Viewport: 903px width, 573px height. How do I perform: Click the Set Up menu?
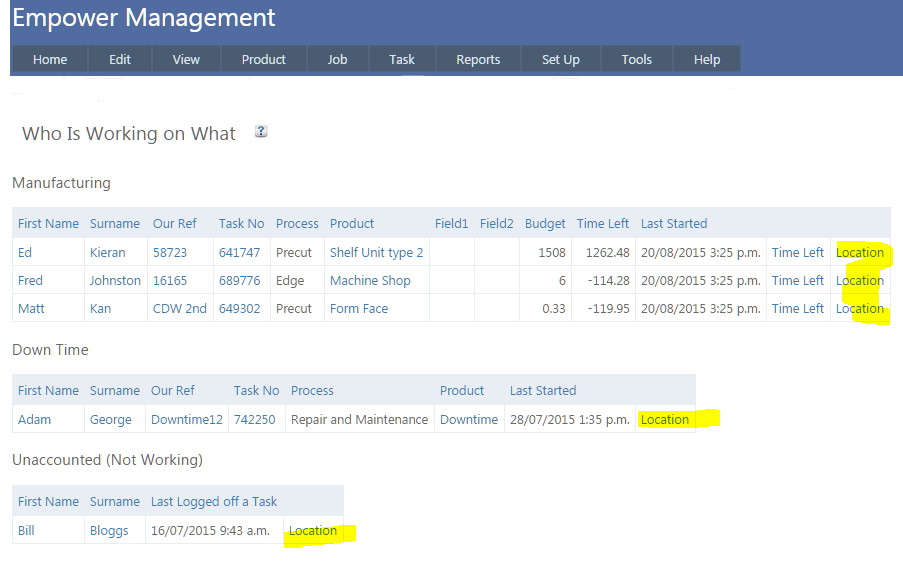[x=561, y=59]
